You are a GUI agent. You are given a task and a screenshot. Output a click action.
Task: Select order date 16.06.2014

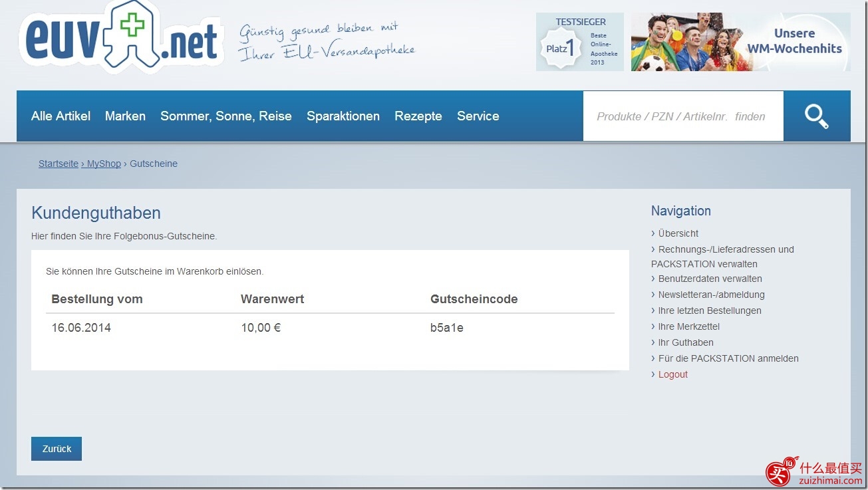click(x=81, y=328)
